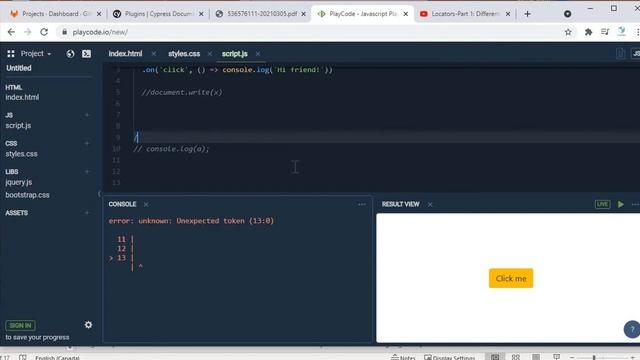The image size is (640, 360).
Task: Switch to the styles.css editor tab
Action: [x=184, y=53]
